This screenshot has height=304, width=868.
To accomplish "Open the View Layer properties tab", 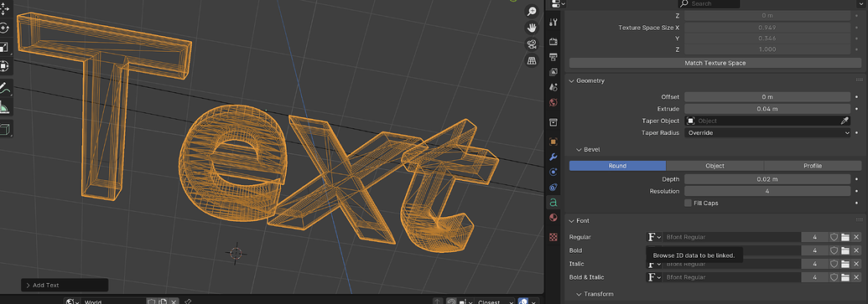I will (553, 72).
